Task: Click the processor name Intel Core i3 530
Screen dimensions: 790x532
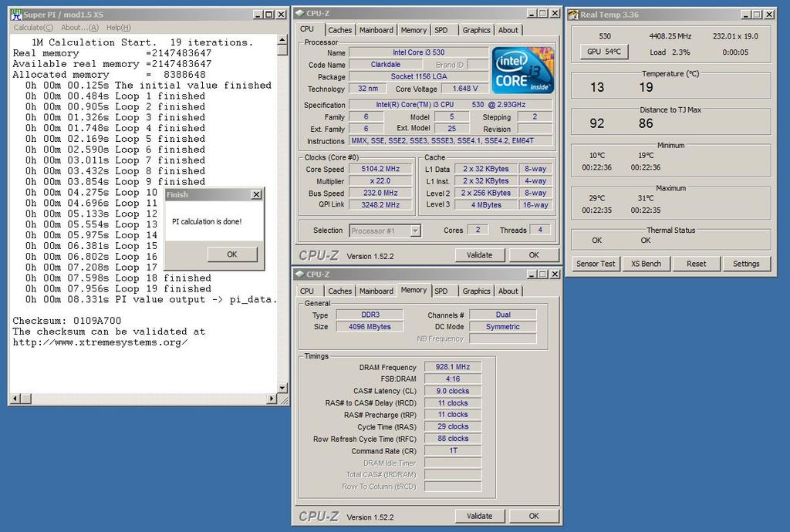Action: pyautogui.click(x=419, y=52)
